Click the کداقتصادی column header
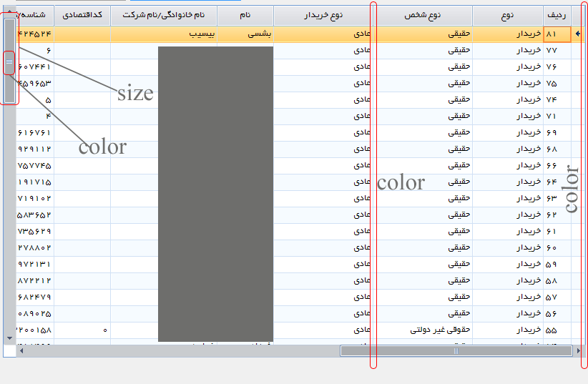 click(x=82, y=15)
